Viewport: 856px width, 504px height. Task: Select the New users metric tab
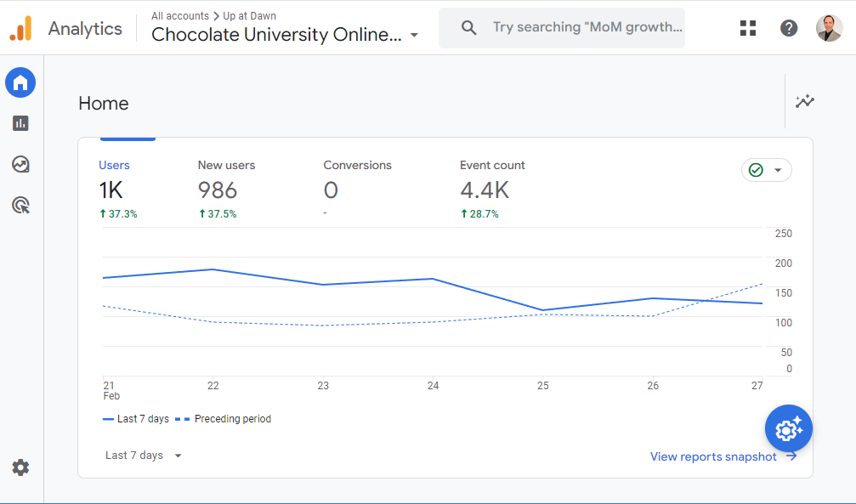tap(226, 189)
